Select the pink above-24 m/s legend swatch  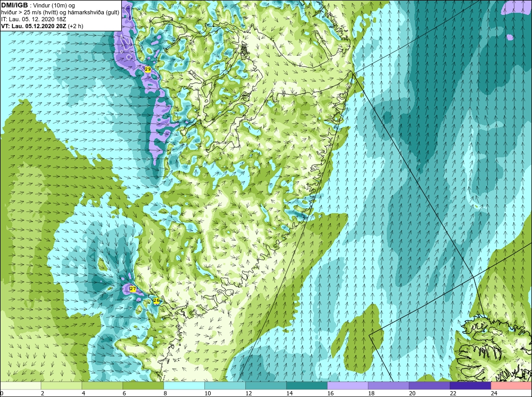pos(511,385)
